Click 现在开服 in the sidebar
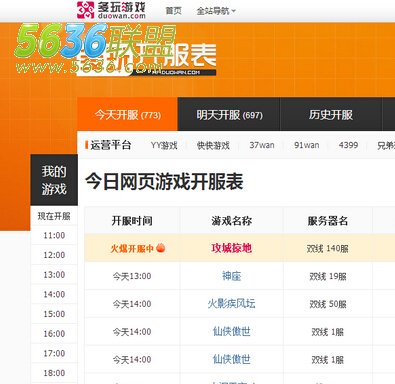 tap(54, 216)
